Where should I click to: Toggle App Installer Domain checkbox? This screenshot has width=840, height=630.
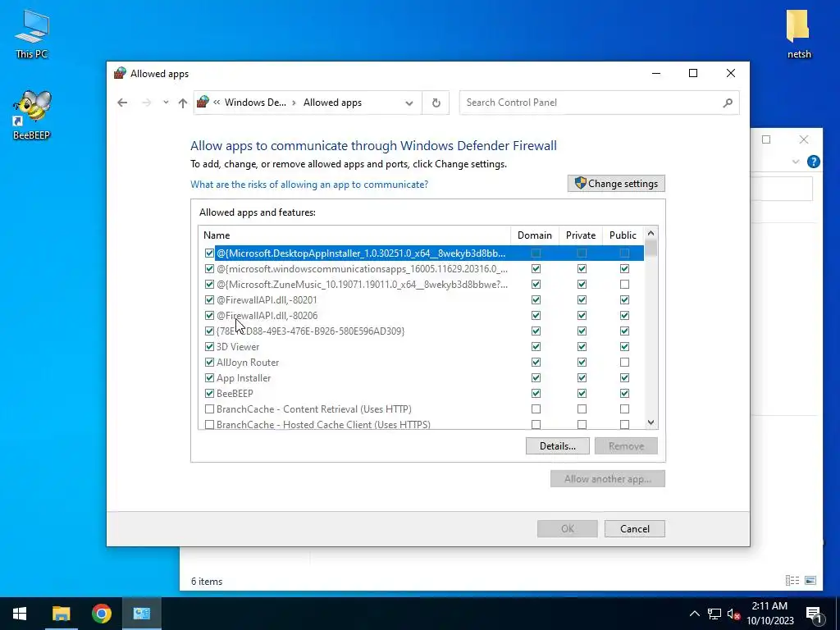[x=536, y=377]
